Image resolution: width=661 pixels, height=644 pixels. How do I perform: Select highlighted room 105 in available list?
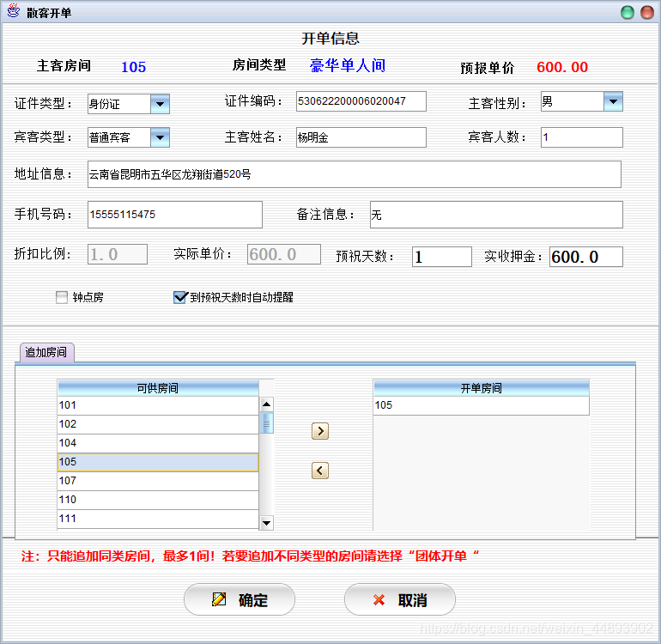pos(158,462)
